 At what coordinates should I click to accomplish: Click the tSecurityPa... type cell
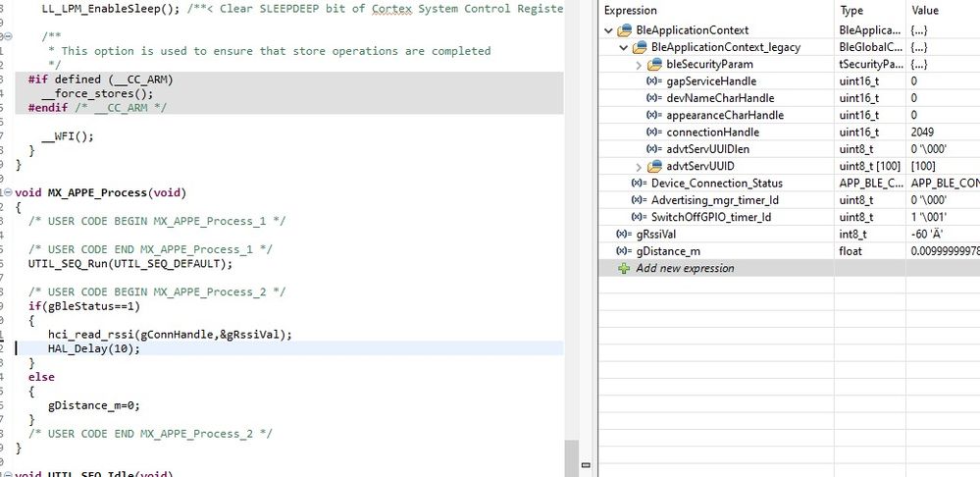point(869,65)
